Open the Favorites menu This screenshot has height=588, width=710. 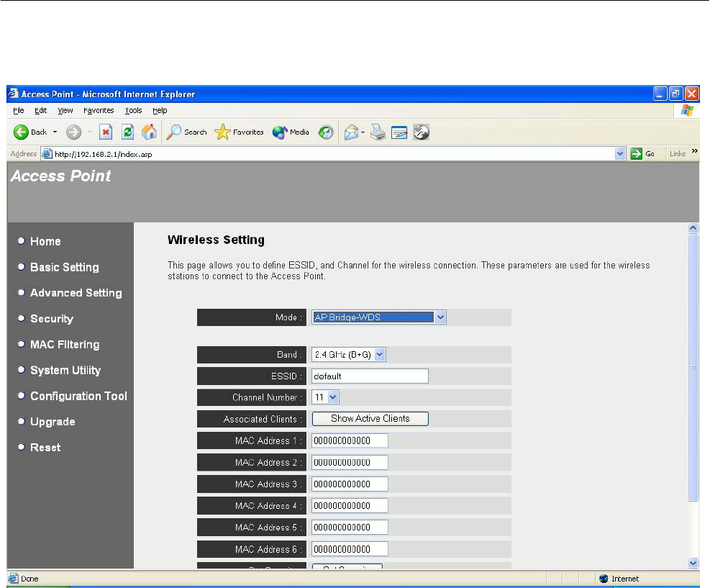pyautogui.click(x=99, y=111)
